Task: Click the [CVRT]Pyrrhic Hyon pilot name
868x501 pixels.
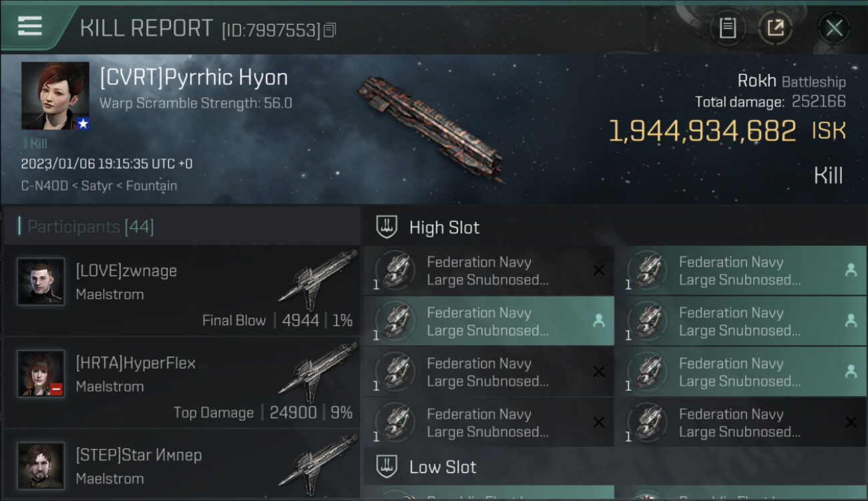Action: click(194, 77)
